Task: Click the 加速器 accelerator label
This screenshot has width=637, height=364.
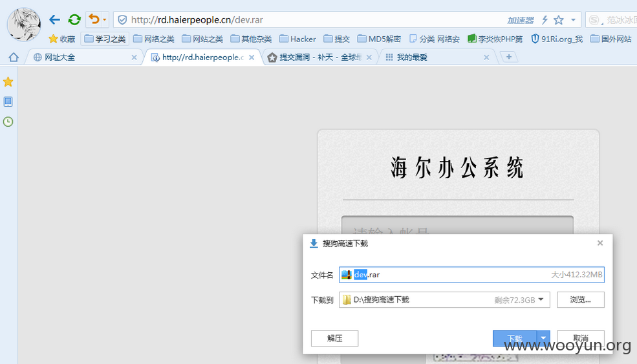Action: point(520,20)
